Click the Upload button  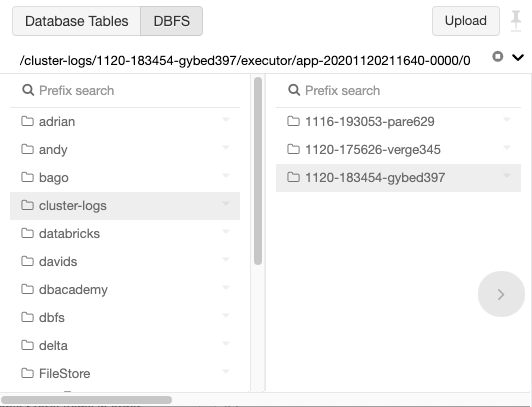[466, 21]
